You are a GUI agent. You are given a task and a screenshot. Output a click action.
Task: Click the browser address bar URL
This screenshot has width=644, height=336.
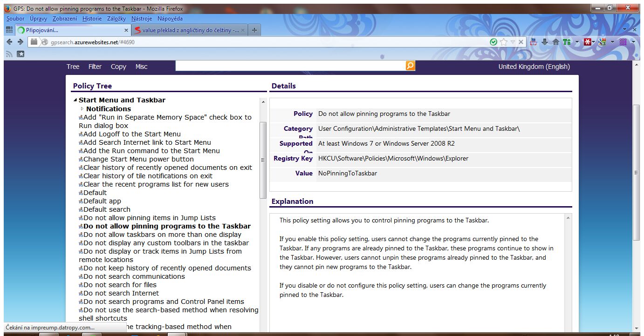93,42
